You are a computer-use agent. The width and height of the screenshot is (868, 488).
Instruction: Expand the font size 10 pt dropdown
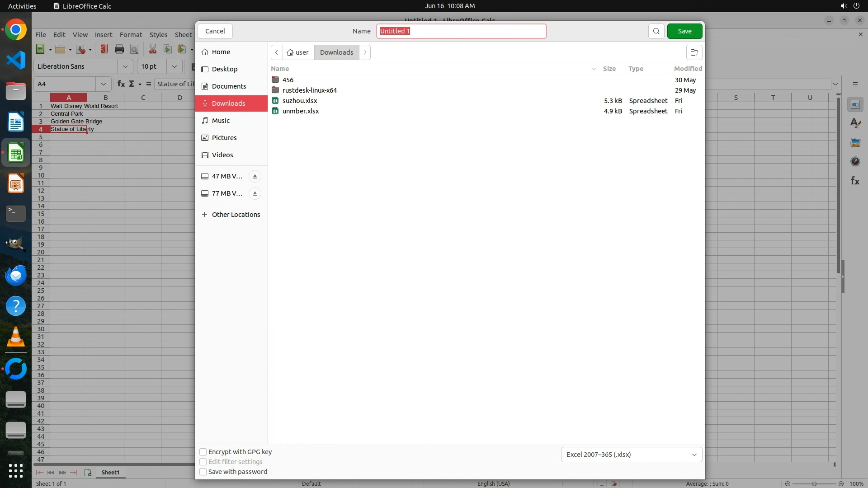[174, 66]
